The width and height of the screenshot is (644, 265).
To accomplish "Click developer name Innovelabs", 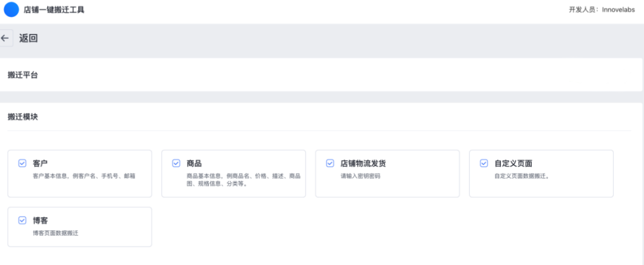I will [618, 10].
